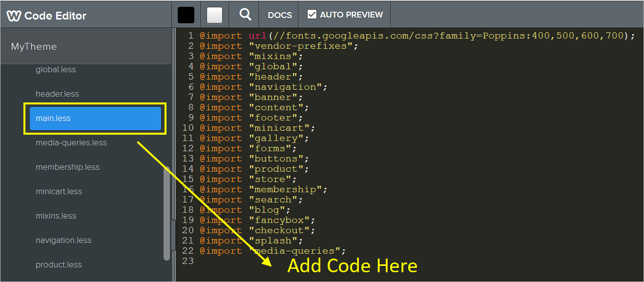
Task: Switch to the dark theme swatch
Action: click(186, 15)
